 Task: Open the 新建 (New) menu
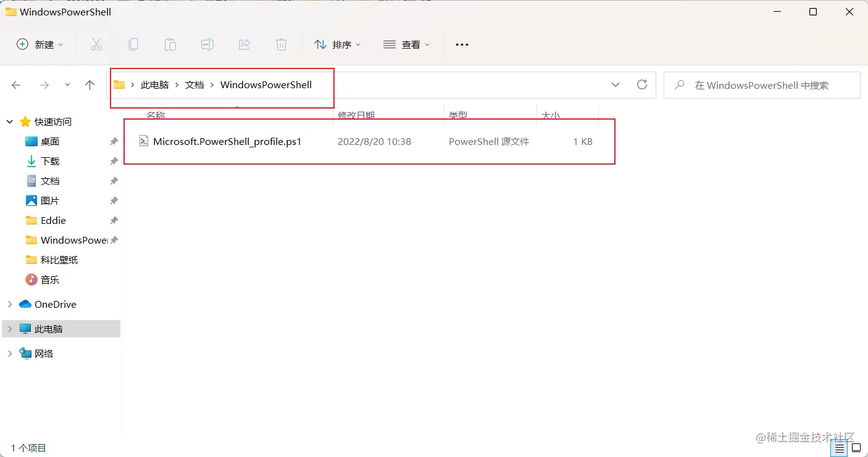pos(40,44)
